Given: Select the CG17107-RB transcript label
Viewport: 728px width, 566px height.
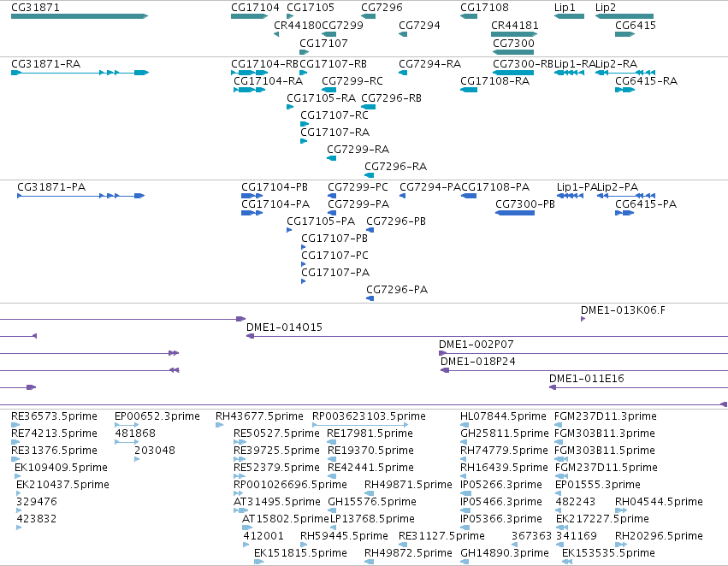Looking at the screenshot, I should [x=334, y=63].
